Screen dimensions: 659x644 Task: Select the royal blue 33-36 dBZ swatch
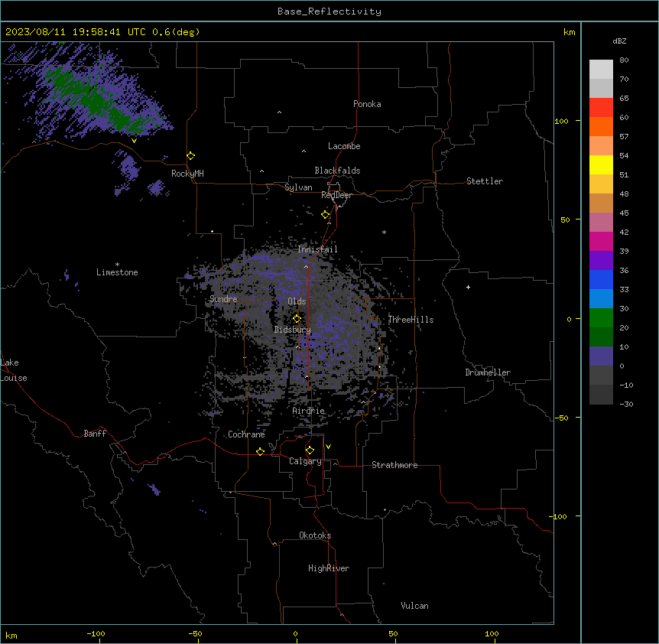pyautogui.click(x=601, y=279)
